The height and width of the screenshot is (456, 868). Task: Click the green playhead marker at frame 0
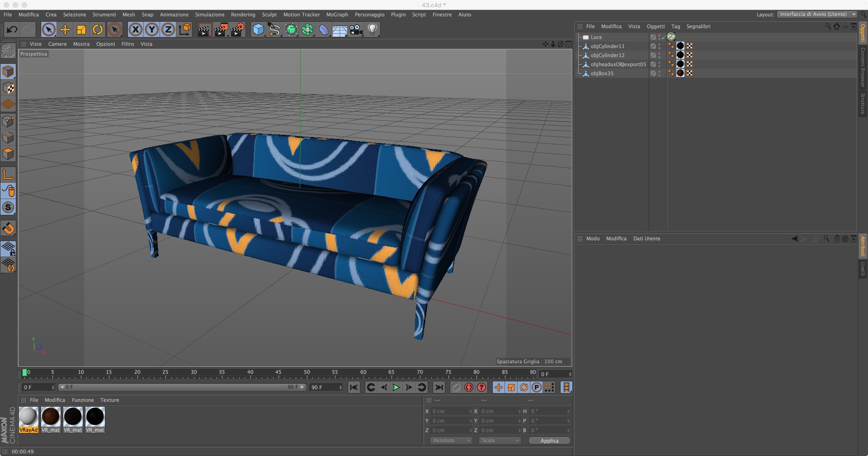(x=25, y=372)
